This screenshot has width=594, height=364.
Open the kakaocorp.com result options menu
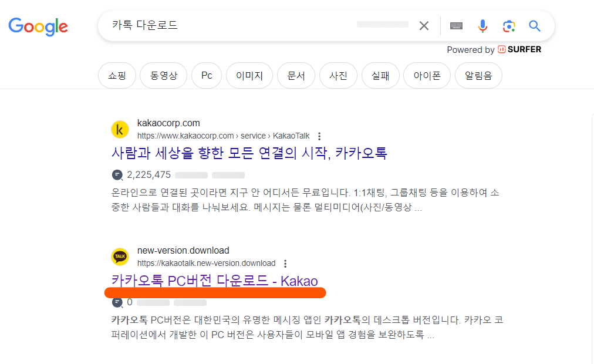319,136
